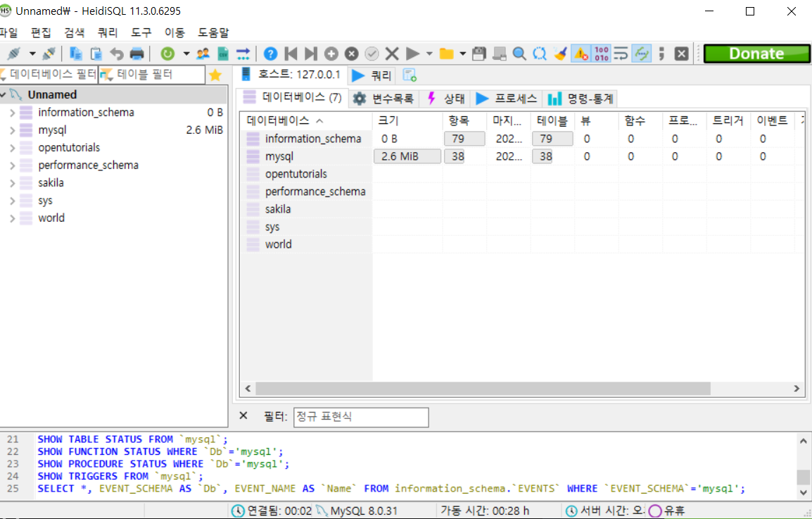
Task: Click the Undo arrow icon
Action: pyautogui.click(x=117, y=54)
